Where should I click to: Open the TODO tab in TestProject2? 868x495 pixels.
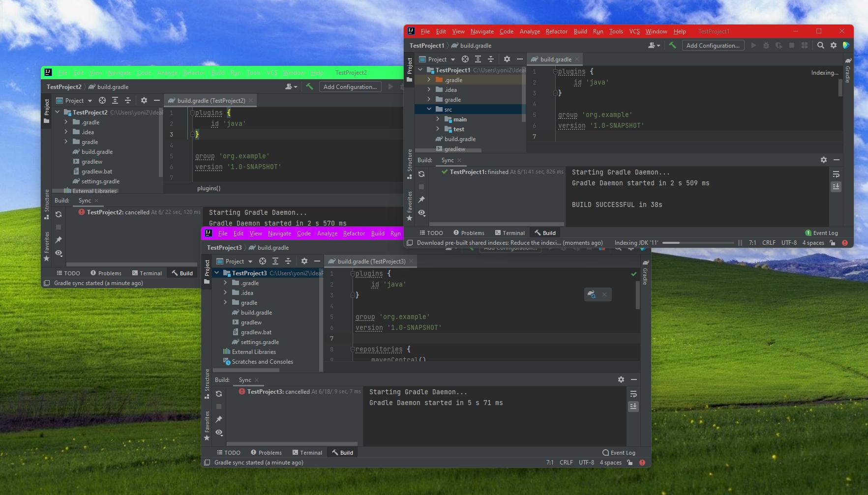point(68,273)
